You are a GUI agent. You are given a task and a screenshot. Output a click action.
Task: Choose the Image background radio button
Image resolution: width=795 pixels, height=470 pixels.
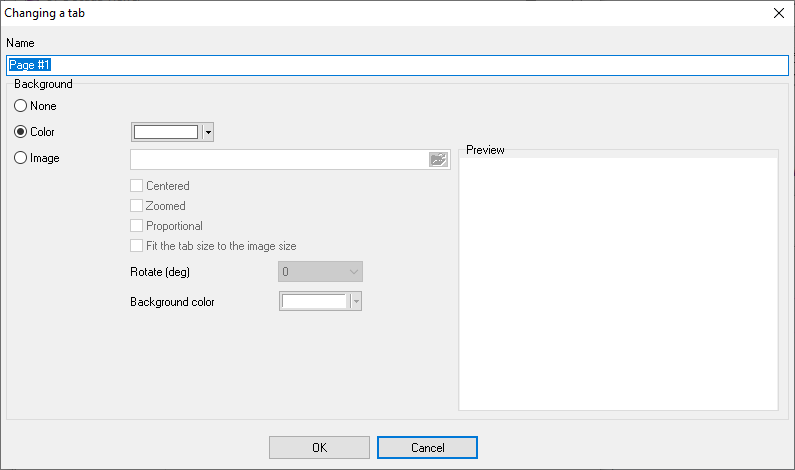(20, 158)
